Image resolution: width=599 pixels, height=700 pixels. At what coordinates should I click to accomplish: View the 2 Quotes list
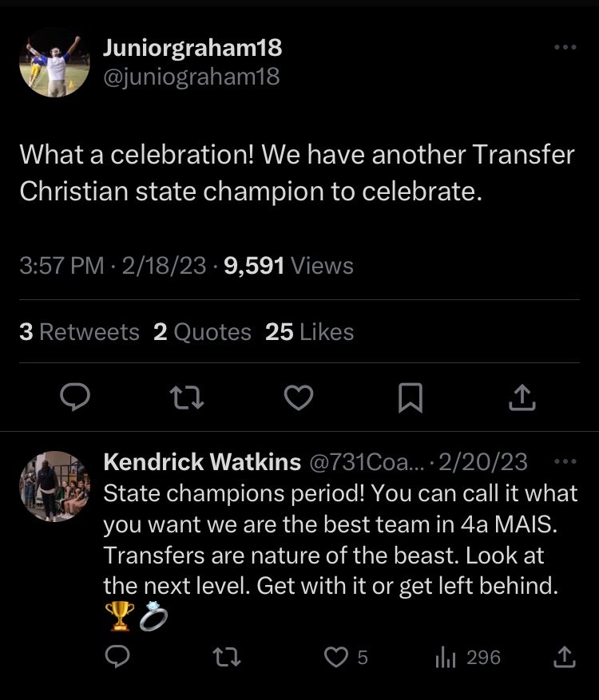pyautogui.click(x=202, y=332)
